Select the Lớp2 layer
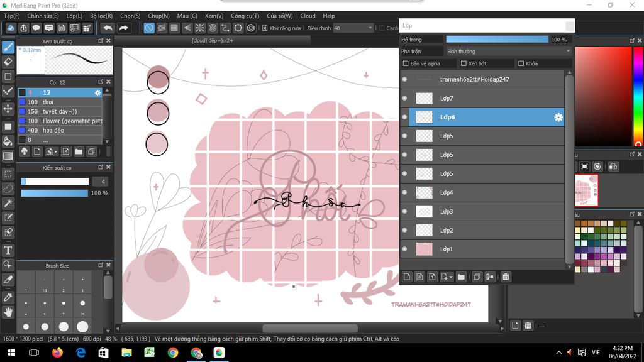This screenshot has height=362, width=644. pos(482,230)
